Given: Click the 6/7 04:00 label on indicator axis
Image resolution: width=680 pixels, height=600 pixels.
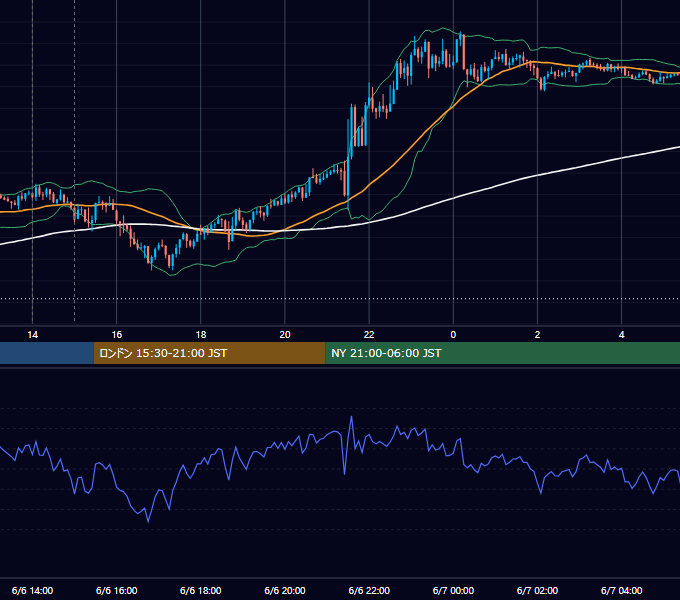Looking at the screenshot, I should click(x=621, y=590).
